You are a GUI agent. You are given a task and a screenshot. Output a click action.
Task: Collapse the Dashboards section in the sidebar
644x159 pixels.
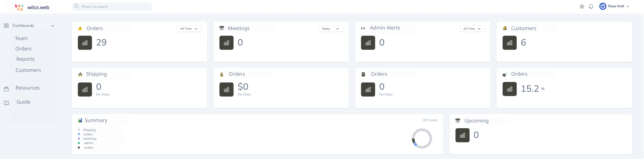pyautogui.click(x=52, y=25)
